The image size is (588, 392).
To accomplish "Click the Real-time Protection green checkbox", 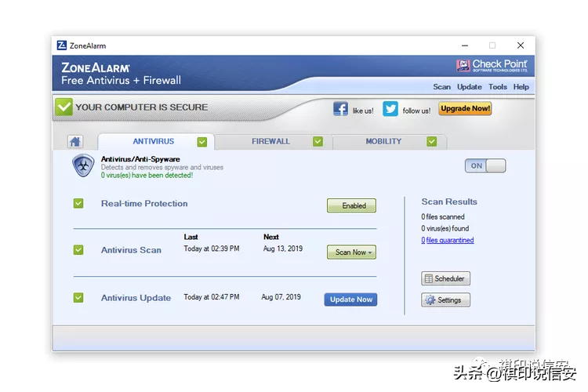I will pos(78,204).
